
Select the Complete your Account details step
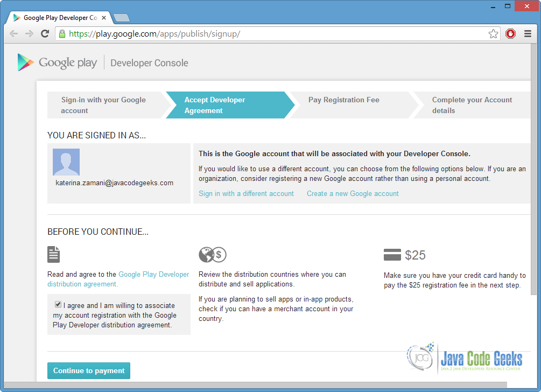[472, 105]
